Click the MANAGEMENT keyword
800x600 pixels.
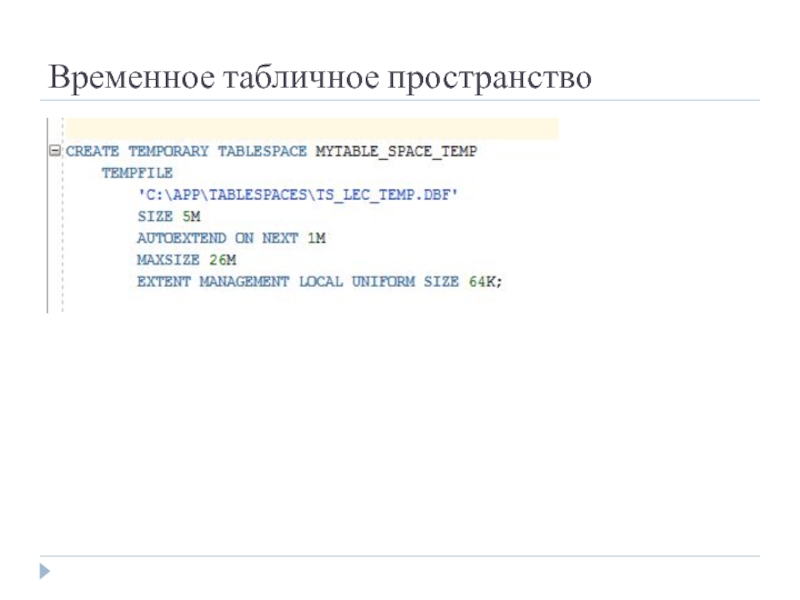click(x=244, y=282)
